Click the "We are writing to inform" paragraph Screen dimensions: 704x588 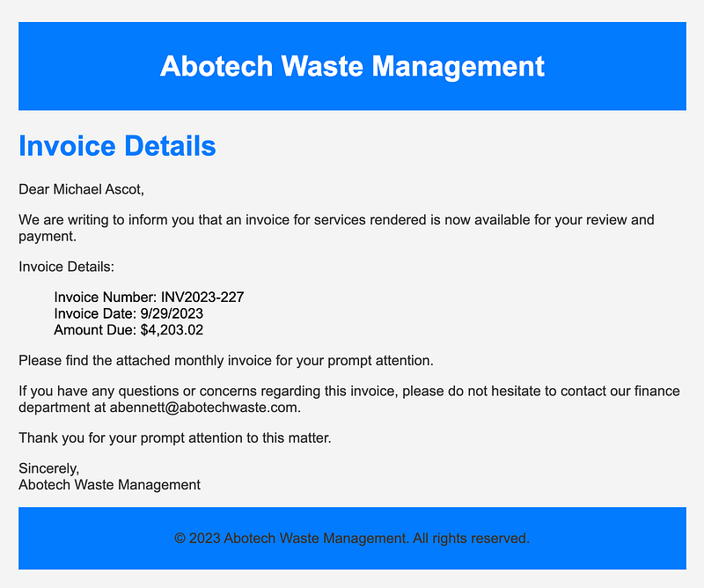coord(336,227)
